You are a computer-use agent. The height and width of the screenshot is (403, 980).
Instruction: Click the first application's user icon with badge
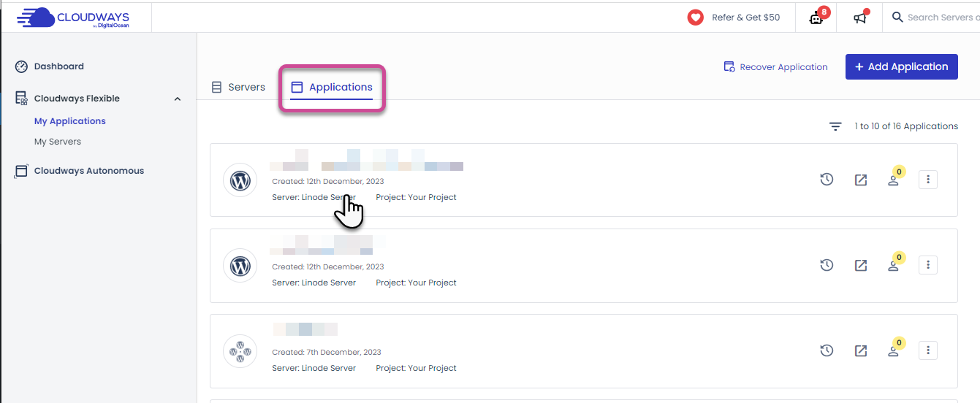click(894, 177)
